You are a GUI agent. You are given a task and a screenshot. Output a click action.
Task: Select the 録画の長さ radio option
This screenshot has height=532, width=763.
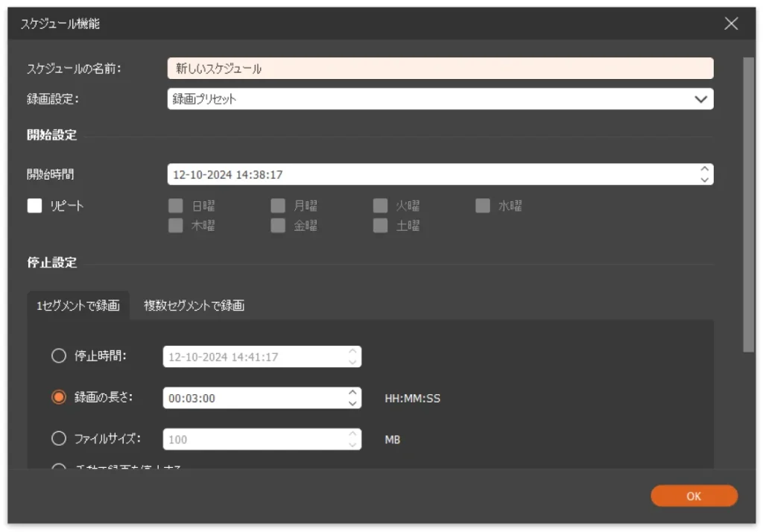(59, 398)
